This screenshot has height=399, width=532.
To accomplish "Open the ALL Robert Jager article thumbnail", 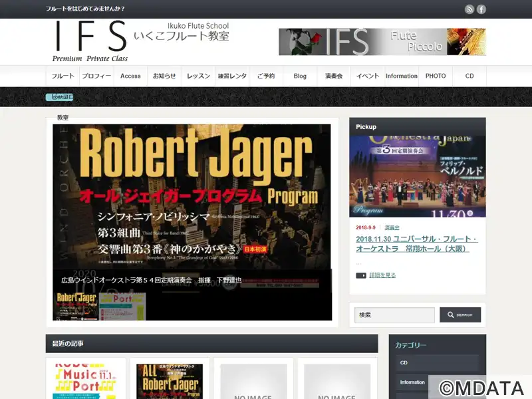I will coord(170,381).
